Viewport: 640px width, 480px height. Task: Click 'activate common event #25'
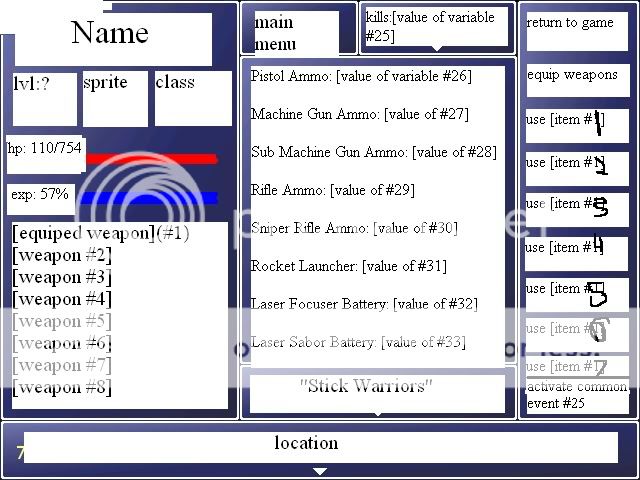[576, 395]
